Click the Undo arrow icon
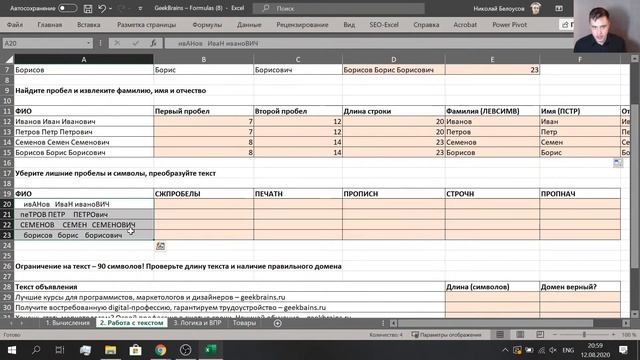 coord(102,8)
